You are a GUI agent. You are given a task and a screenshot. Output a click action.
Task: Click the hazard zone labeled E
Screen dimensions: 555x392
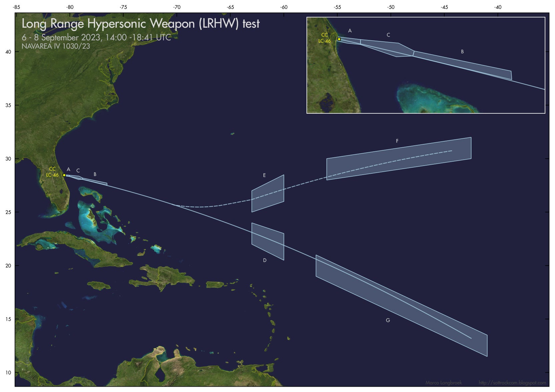(268, 193)
